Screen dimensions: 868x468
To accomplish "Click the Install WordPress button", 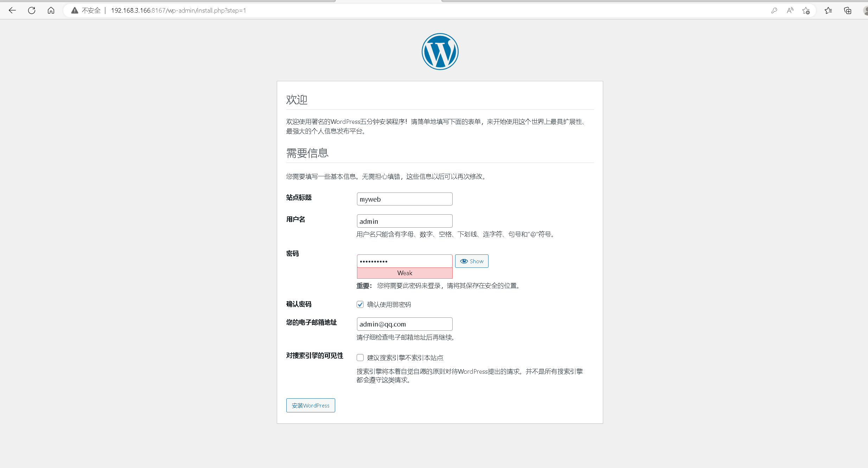I will coord(311,405).
